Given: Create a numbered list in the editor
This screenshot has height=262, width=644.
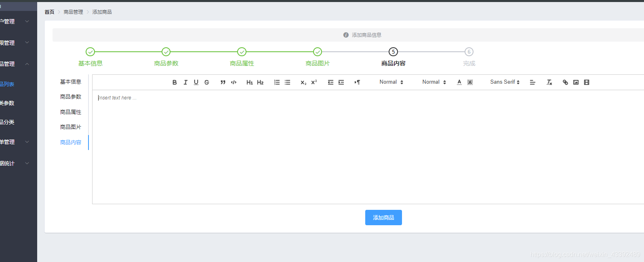Looking at the screenshot, I should coord(277,82).
